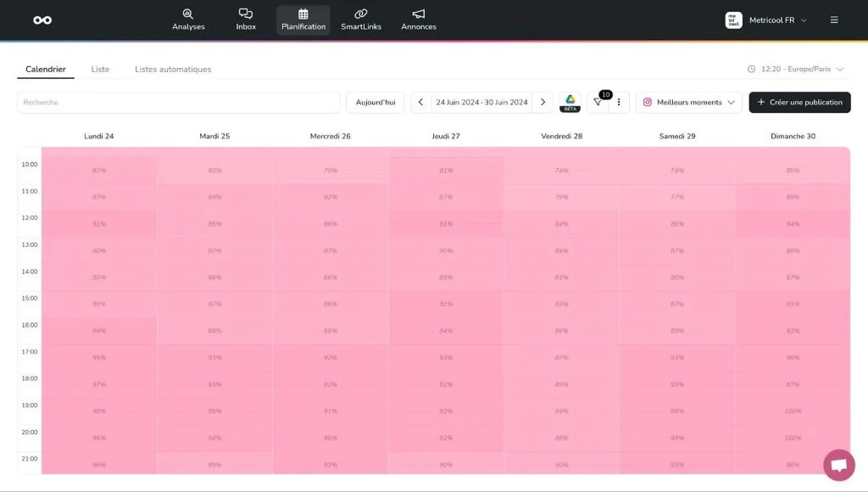Select the Dimanche 30 19:00 100% slot

[x=793, y=411]
